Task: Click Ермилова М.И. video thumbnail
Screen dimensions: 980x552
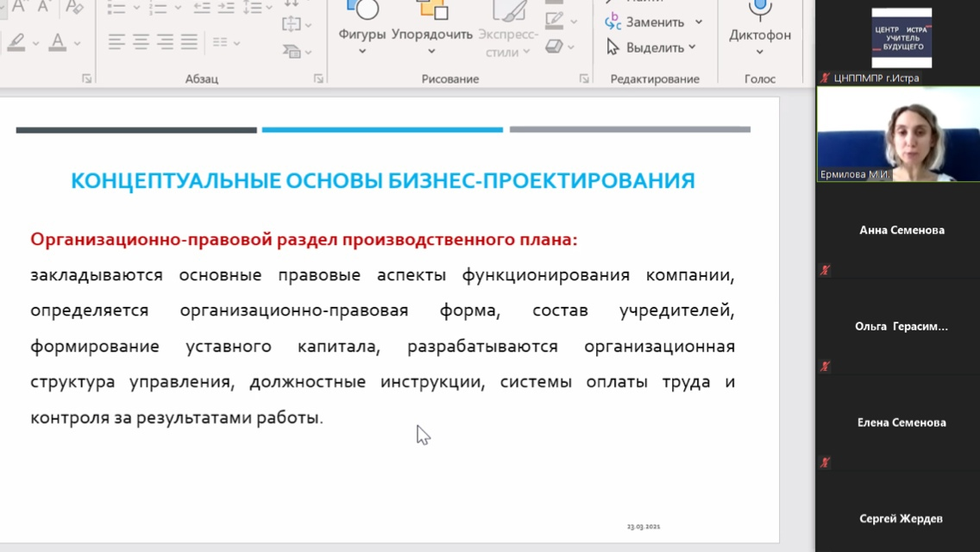Action: [896, 134]
